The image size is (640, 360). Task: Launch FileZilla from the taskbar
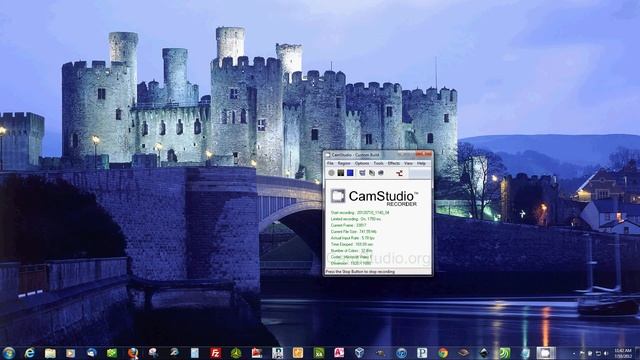[216, 353]
